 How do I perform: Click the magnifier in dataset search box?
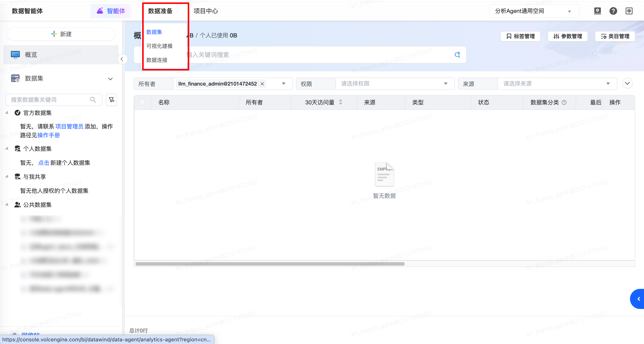(93, 100)
